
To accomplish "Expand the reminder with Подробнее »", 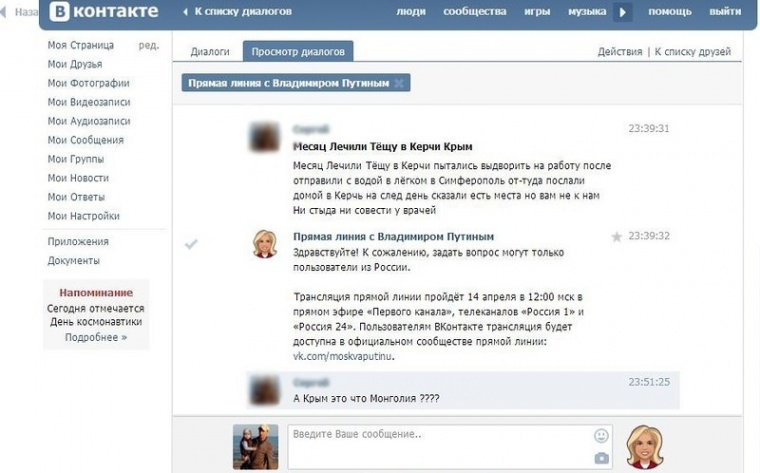I will (96, 337).
